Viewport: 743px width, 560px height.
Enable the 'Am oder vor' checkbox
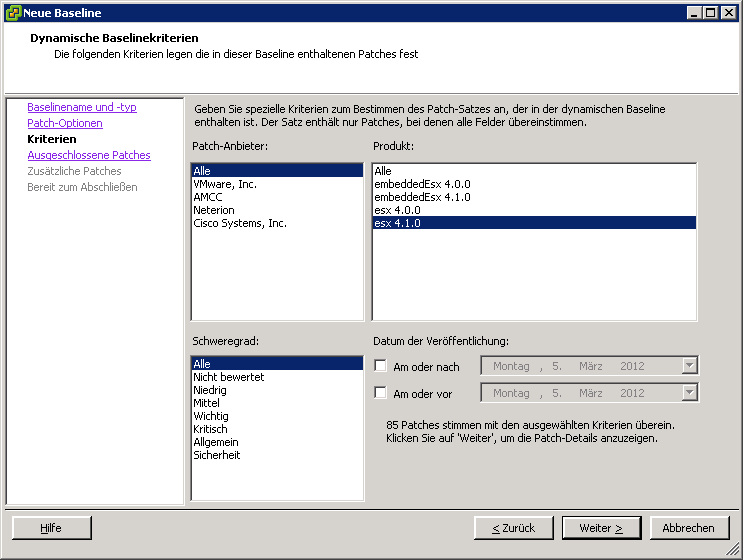click(x=380, y=393)
